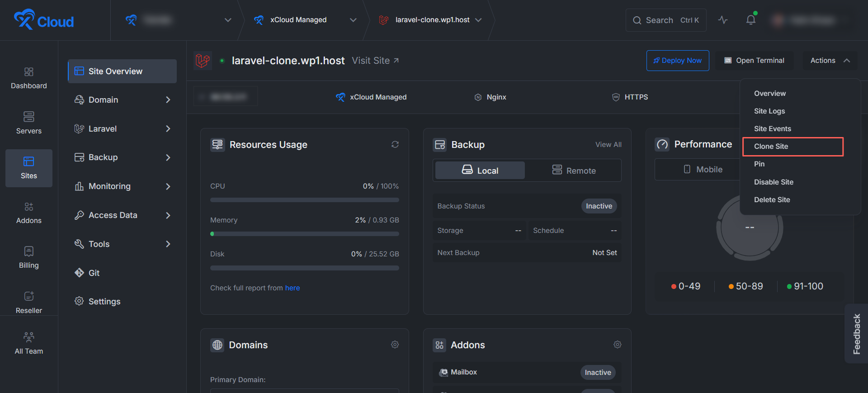This screenshot has height=393, width=868.
Task: Click the 'Not Set' next backup value
Action: coord(605,253)
